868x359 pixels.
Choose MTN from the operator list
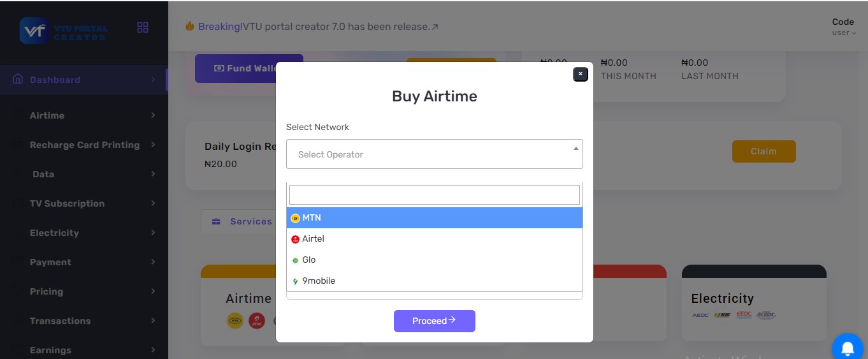coord(435,217)
